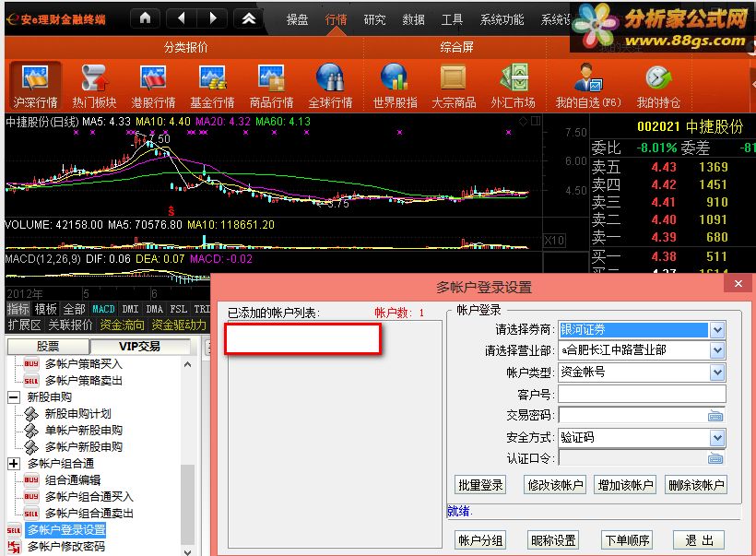This screenshot has width=756, height=556.
Task: Click scroll-up arrow of tree list
Action: click(x=187, y=364)
